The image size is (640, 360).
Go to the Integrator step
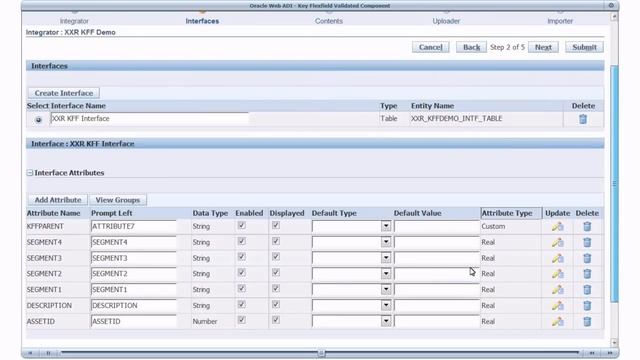tap(74, 21)
